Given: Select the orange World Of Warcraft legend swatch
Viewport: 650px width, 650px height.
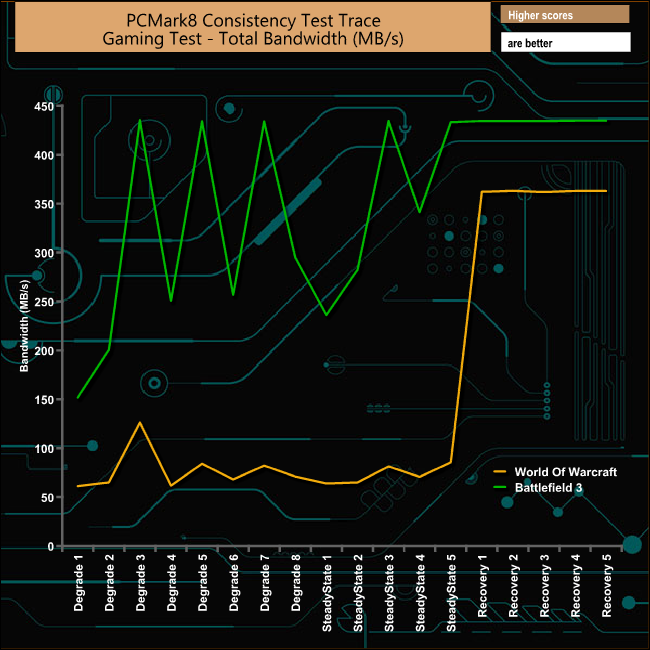Looking at the screenshot, I should [x=500, y=472].
